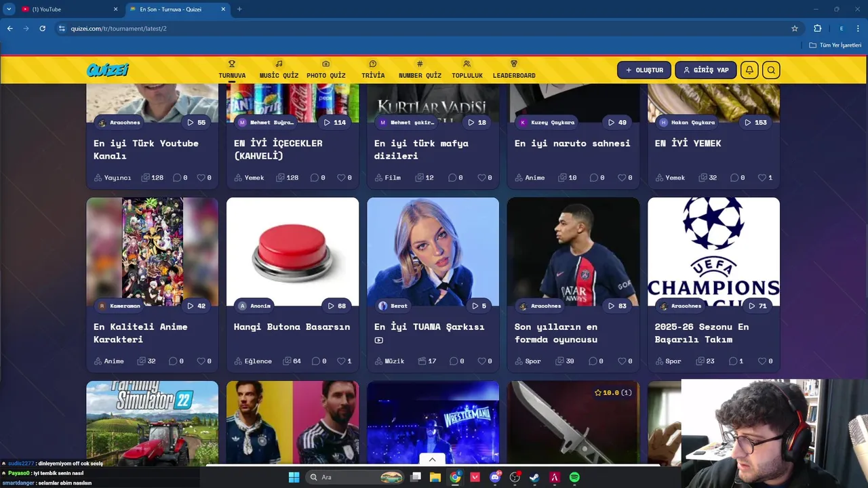This screenshot has height=488, width=868.
Task: Open File Explorer from taskbar
Action: [435, 477]
